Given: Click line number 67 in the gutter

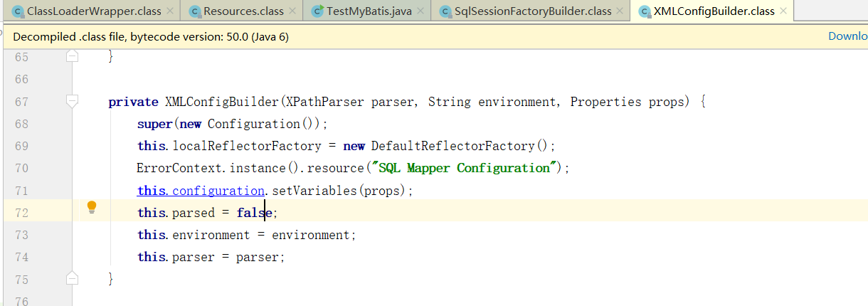Looking at the screenshot, I should [x=21, y=102].
